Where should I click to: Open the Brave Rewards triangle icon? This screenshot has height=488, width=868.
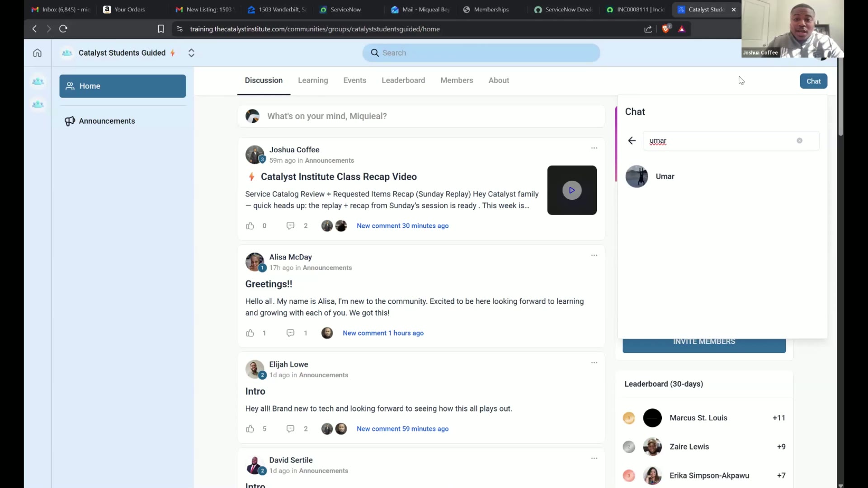click(x=682, y=29)
